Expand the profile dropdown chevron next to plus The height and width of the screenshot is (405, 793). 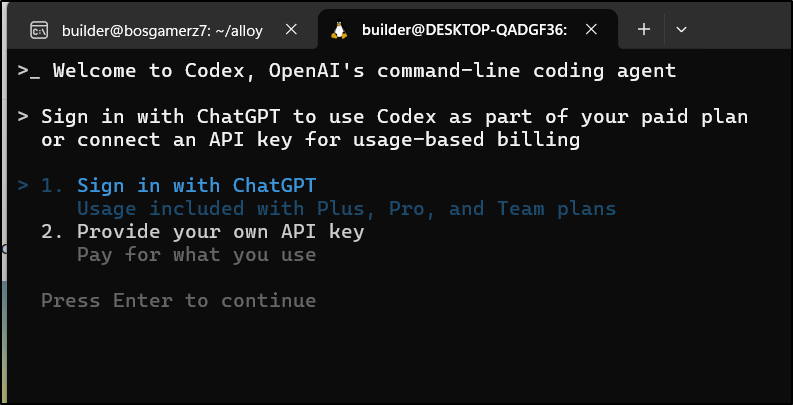pos(681,30)
